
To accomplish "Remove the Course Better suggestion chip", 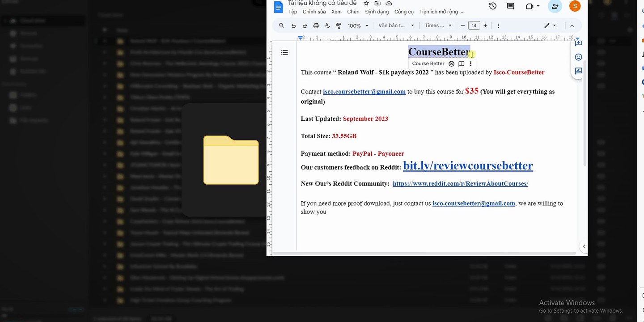I will tap(451, 64).
